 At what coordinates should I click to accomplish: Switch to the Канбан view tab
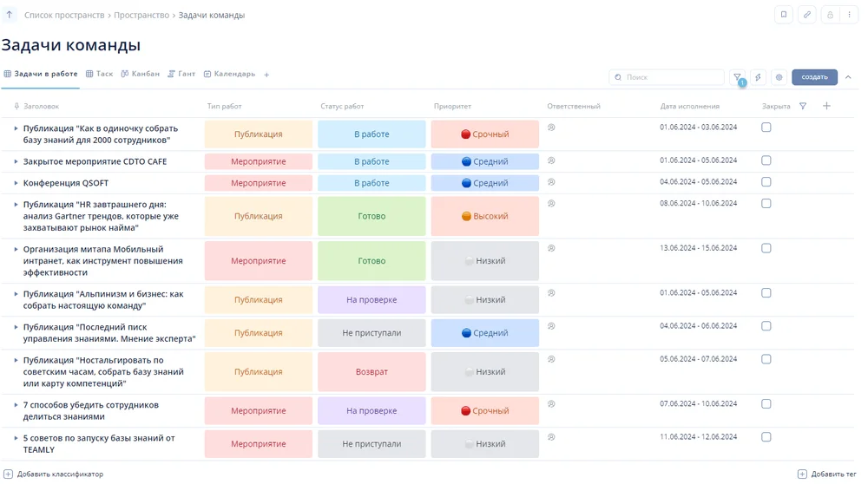140,75
